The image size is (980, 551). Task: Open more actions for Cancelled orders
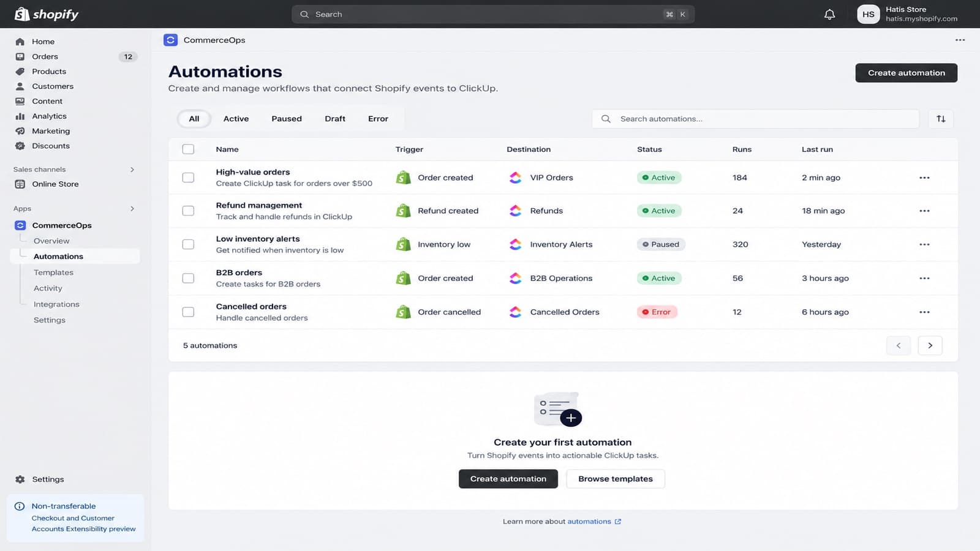(x=924, y=312)
